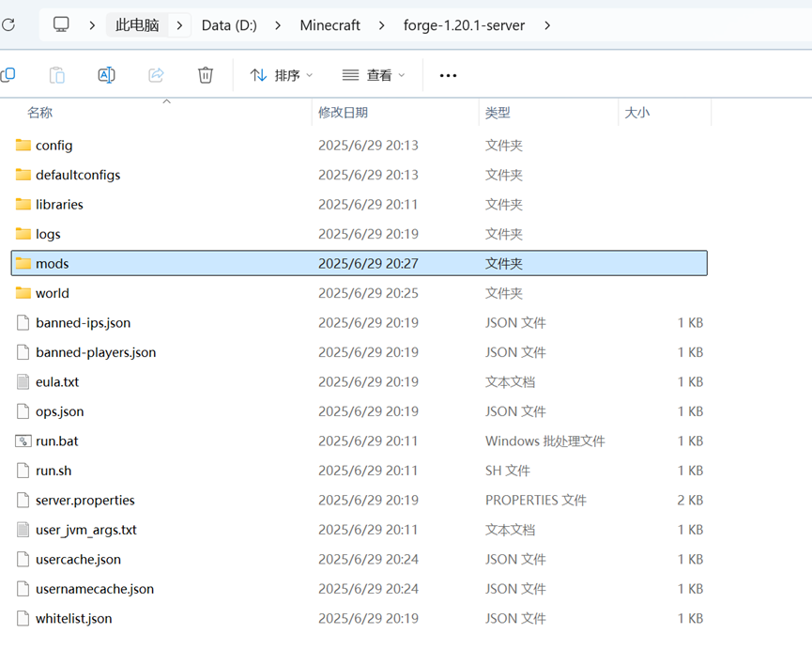Open the three-dot more options menu
812x665 pixels.
[448, 76]
